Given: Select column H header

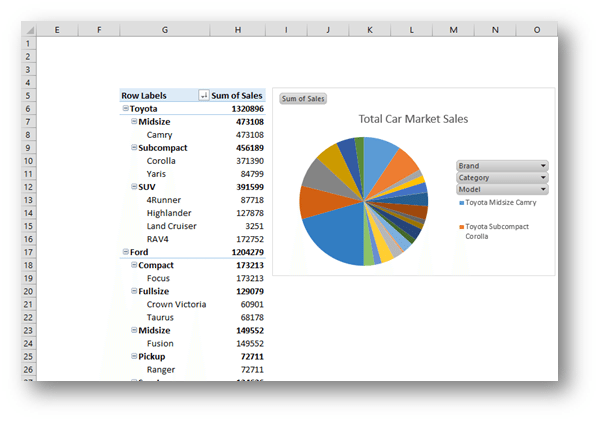Looking at the screenshot, I should pos(238,30).
